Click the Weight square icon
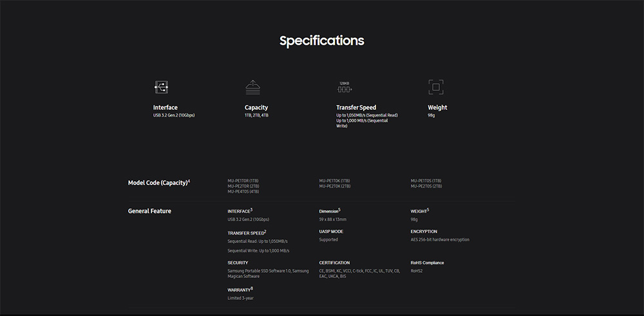 436,87
